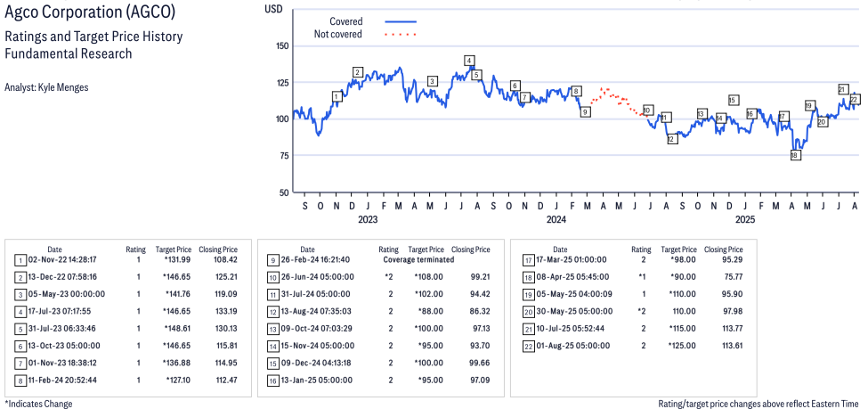Image resolution: width=868 pixels, height=409 pixels.
Task: Click chart marker 10 on the graph
Action: pyautogui.click(x=648, y=110)
